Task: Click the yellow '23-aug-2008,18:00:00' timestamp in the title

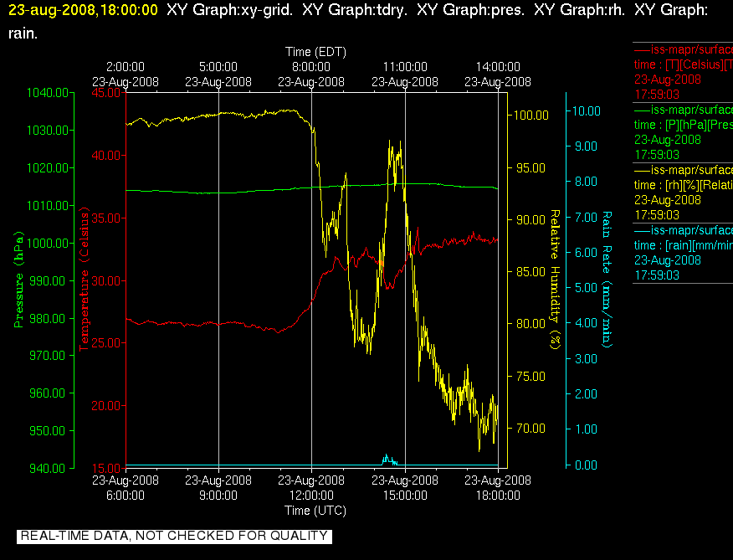Action: click(83, 10)
